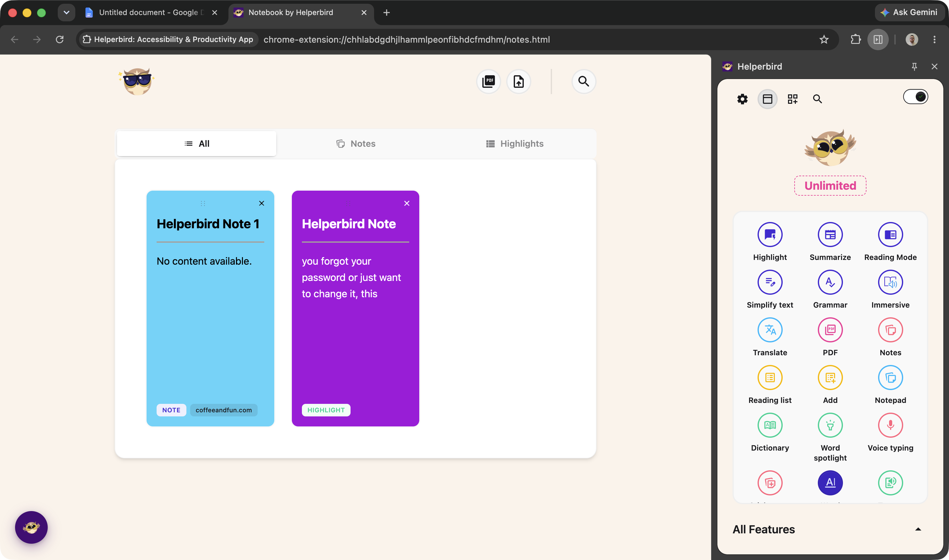Close the Helperbird side panel
The height and width of the screenshot is (560, 949).
tap(934, 66)
